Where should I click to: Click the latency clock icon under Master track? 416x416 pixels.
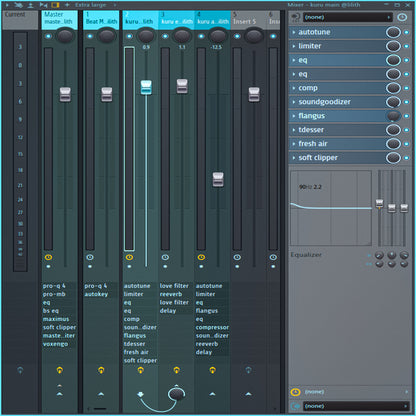pos(48,257)
